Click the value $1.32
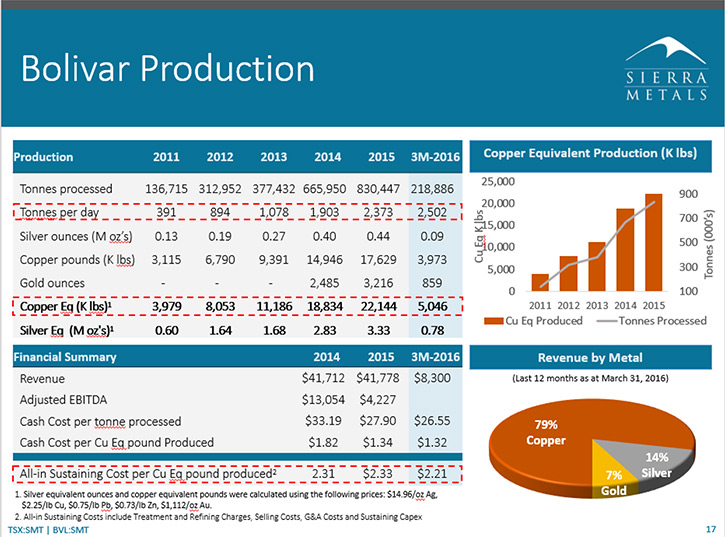 coord(432,443)
